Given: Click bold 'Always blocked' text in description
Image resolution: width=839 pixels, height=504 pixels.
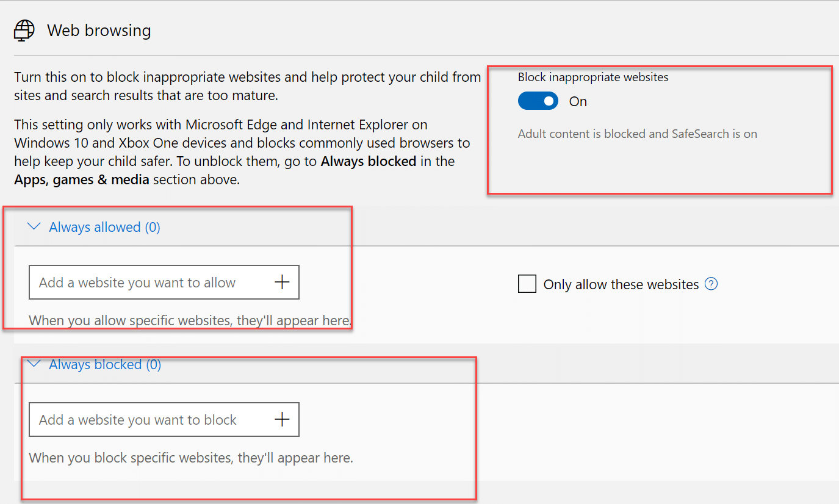Looking at the screenshot, I should (x=368, y=162).
